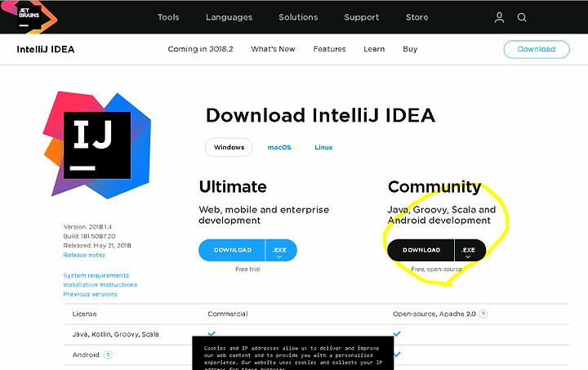Open the Solutions menu
The image size is (588, 370).
click(298, 17)
